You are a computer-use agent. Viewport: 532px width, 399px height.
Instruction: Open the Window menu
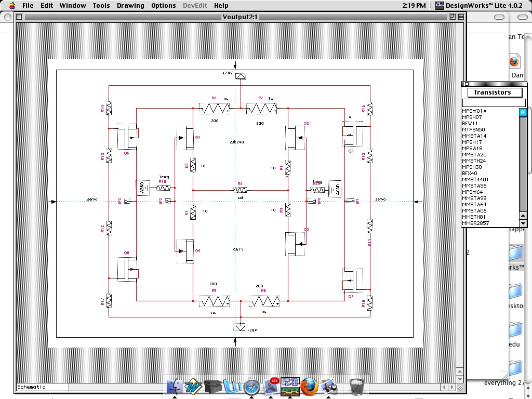point(73,5)
